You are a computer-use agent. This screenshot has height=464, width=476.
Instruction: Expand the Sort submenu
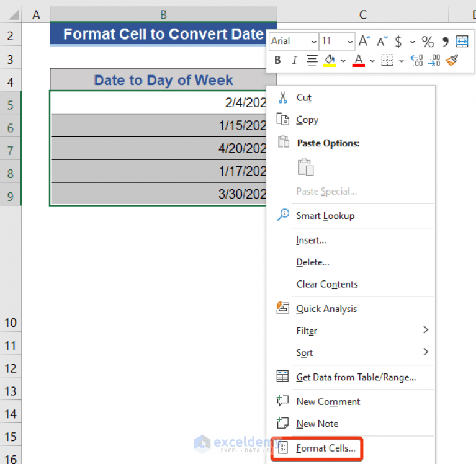(x=351, y=352)
